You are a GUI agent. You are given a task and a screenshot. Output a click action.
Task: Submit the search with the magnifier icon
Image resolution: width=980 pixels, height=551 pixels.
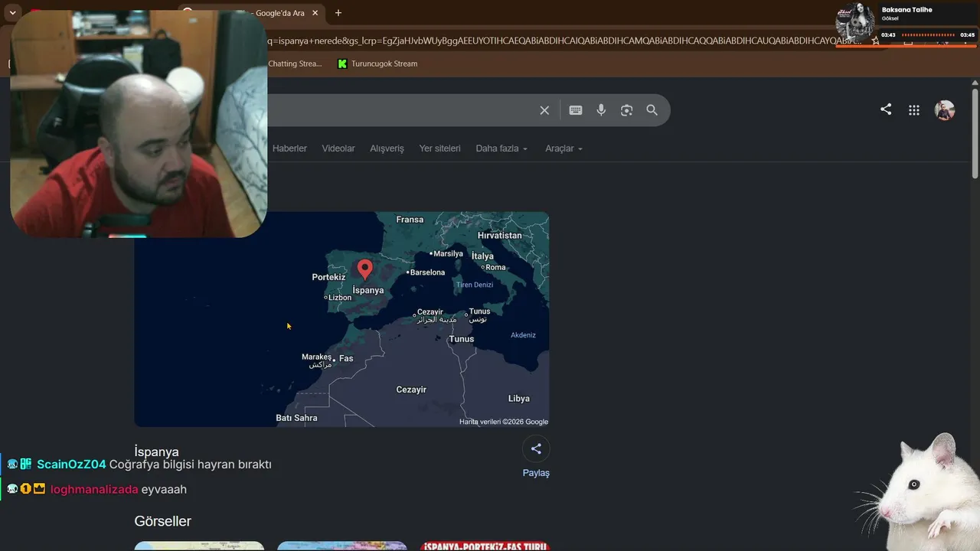point(652,110)
